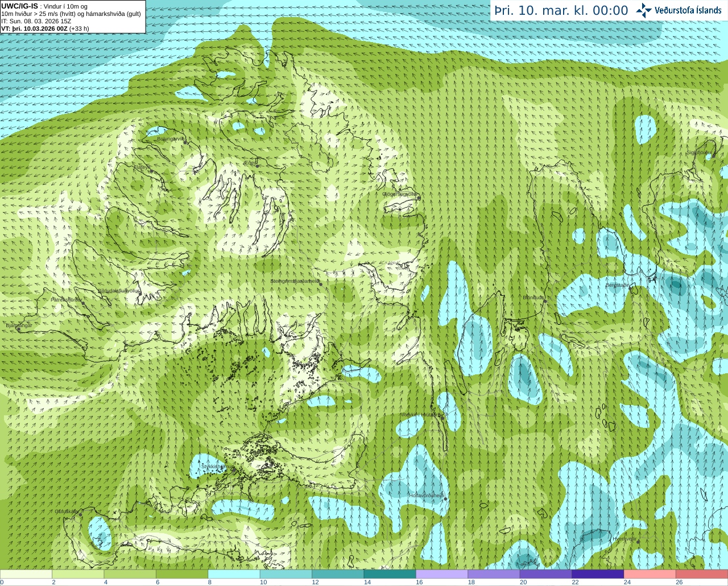The width and height of the screenshot is (728, 586).
Task: Select the Bjargtangar station label
Action: 19,325
